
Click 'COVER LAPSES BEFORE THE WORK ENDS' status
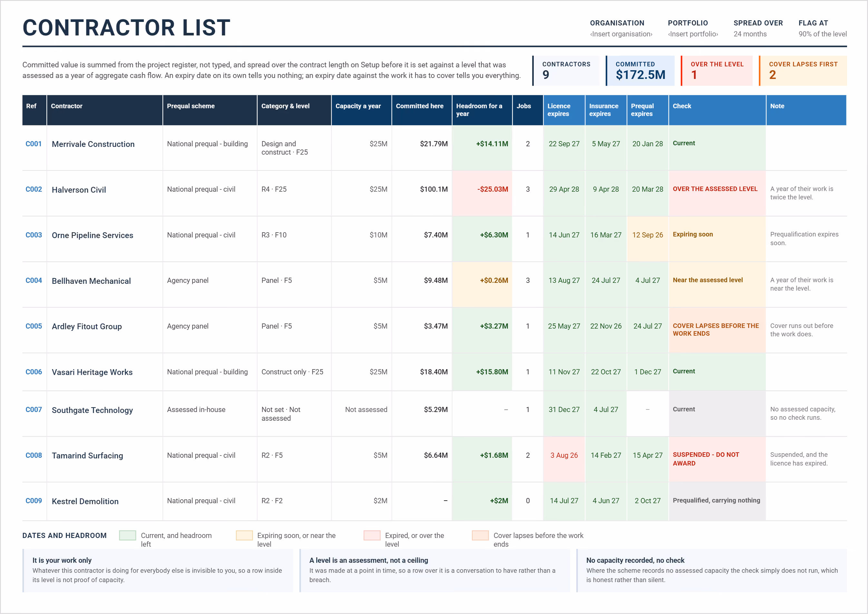(x=717, y=330)
